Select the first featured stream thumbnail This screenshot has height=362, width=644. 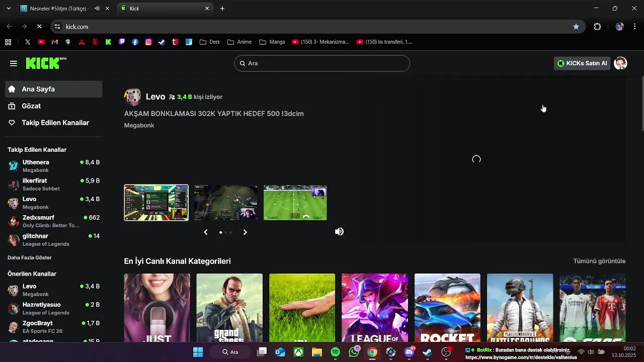click(x=156, y=203)
